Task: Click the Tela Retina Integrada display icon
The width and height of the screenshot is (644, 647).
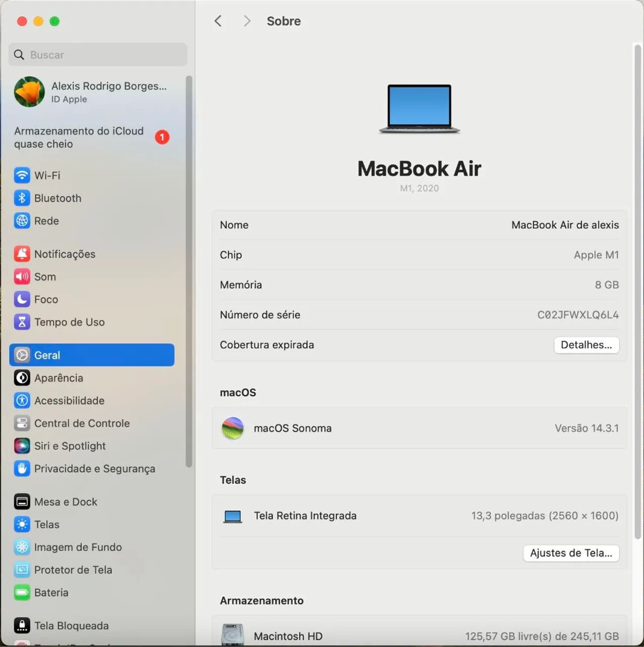Action: point(233,516)
